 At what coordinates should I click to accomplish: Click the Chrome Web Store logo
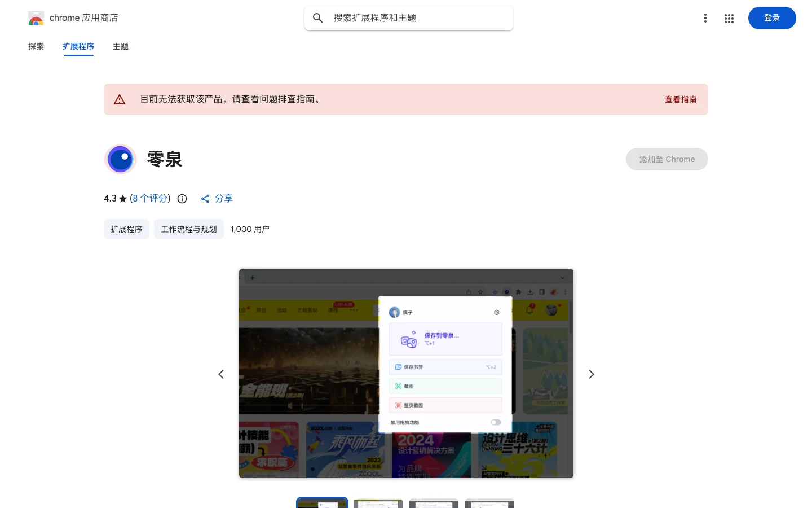[36, 18]
